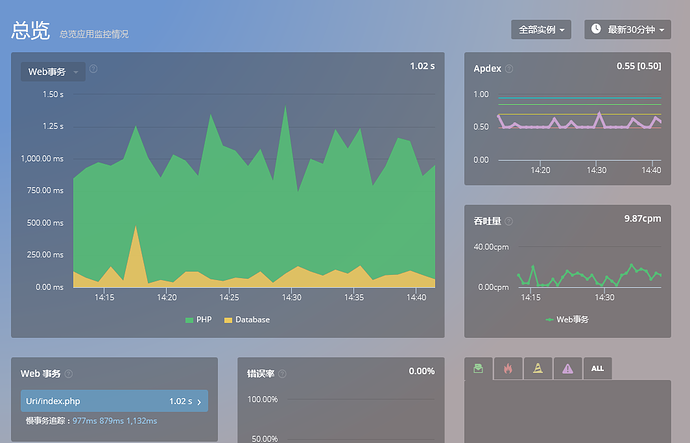Expand the Web事务 chart type dropdown
Viewport: 690px width, 443px height.
point(53,72)
